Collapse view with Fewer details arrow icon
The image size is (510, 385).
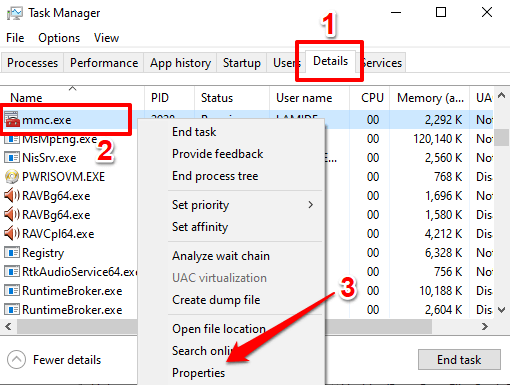[16, 360]
